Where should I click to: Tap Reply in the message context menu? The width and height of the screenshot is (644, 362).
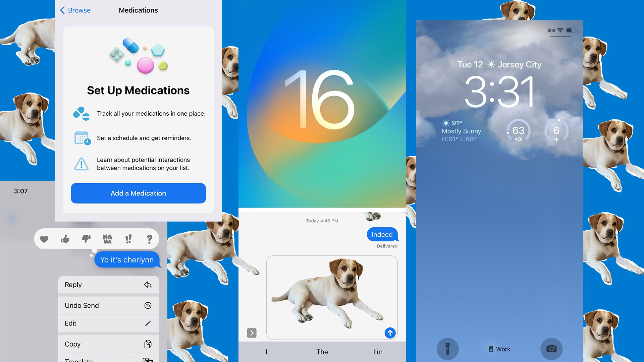[x=109, y=284]
